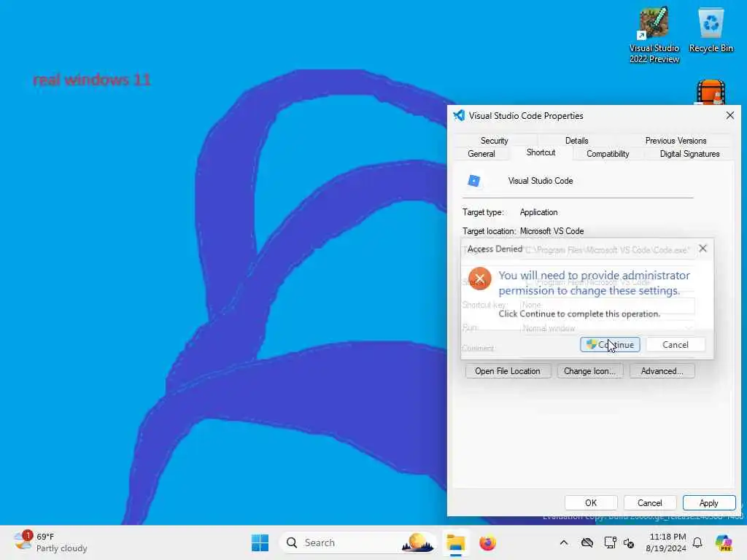Open the Windows Start menu
The image size is (747, 560).
(260, 542)
